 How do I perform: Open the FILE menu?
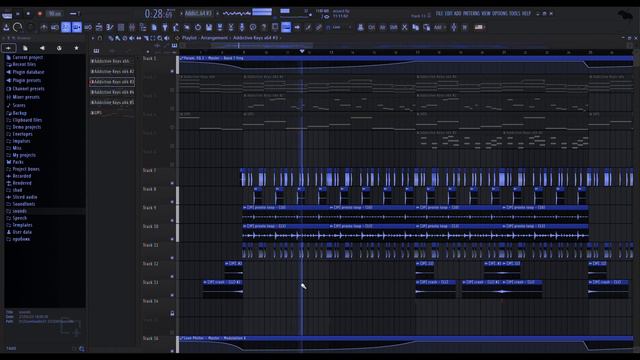pos(440,13)
